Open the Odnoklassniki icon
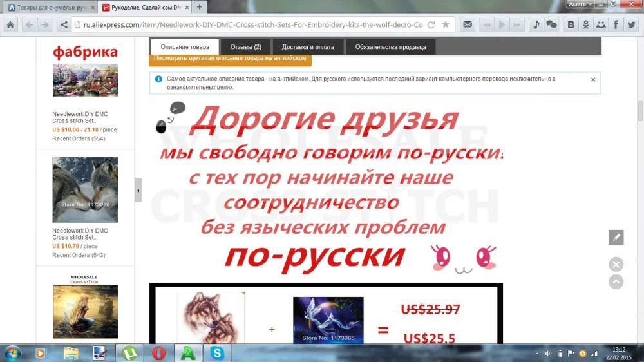The image size is (644, 362). click(x=586, y=24)
